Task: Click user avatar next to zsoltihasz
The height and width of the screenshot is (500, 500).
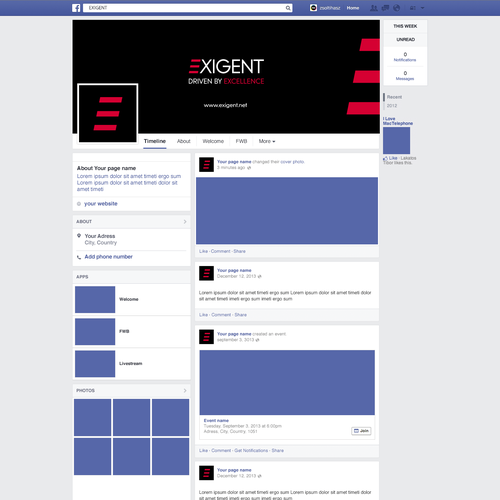Action: [x=313, y=8]
